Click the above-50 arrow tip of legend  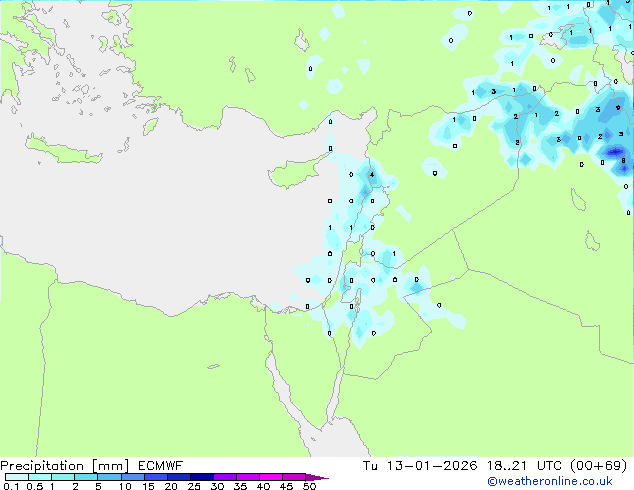[x=317, y=477]
